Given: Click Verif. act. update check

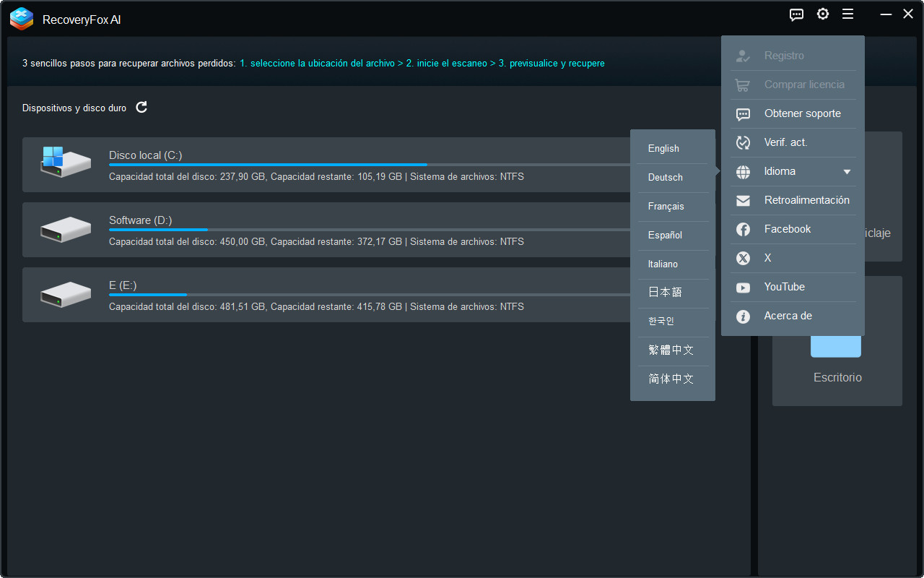Looking at the screenshot, I should click(x=785, y=142).
